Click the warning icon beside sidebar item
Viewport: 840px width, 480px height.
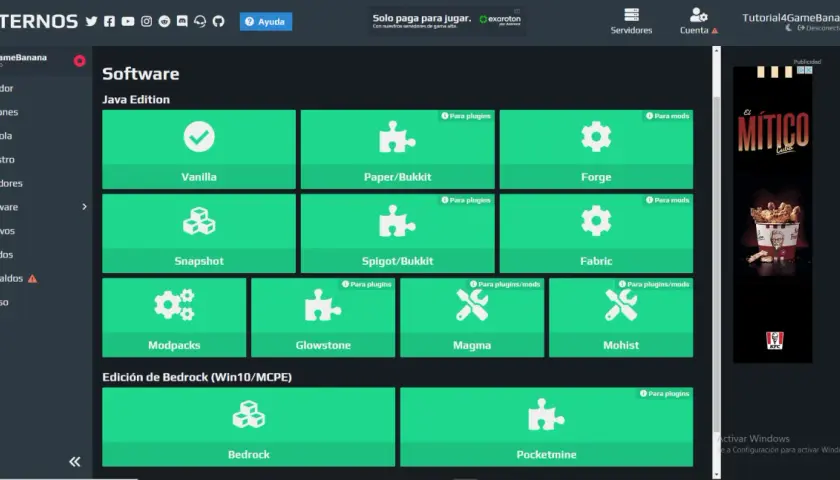point(32,279)
